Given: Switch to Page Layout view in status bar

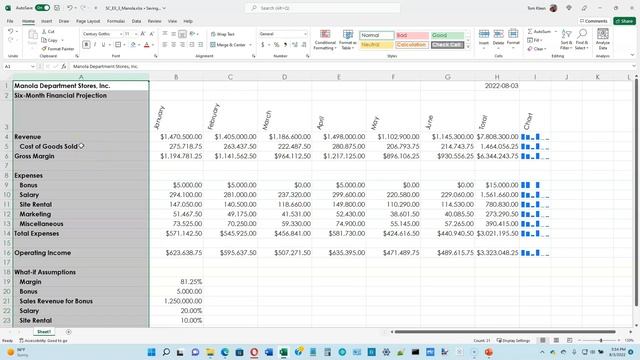Looking at the screenshot, I should pos(556,340).
